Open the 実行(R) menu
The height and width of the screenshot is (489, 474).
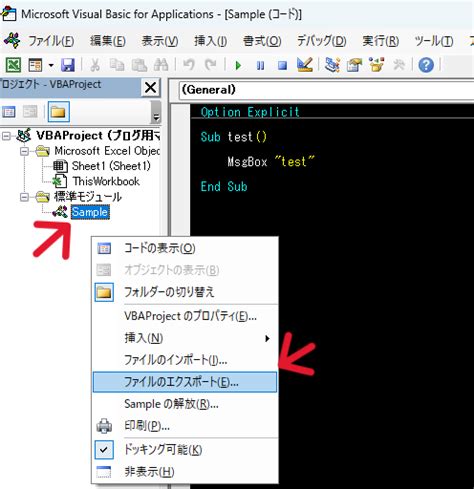(380, 41)
